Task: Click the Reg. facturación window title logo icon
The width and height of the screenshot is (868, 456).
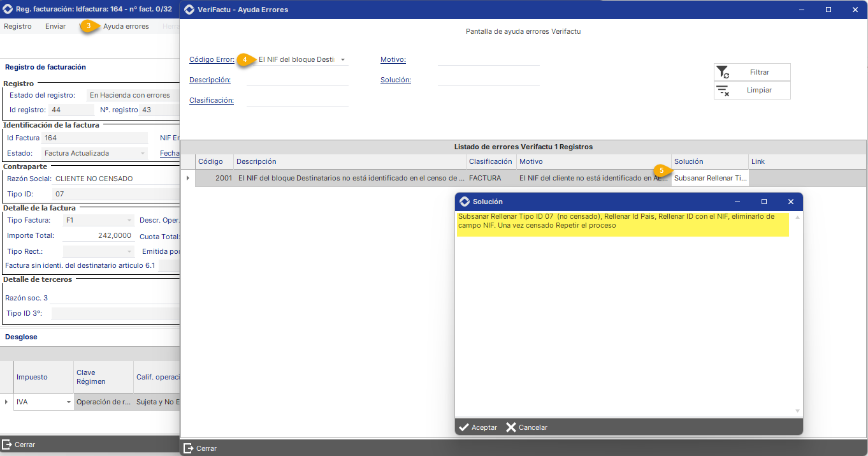Action: pos(6,9)
